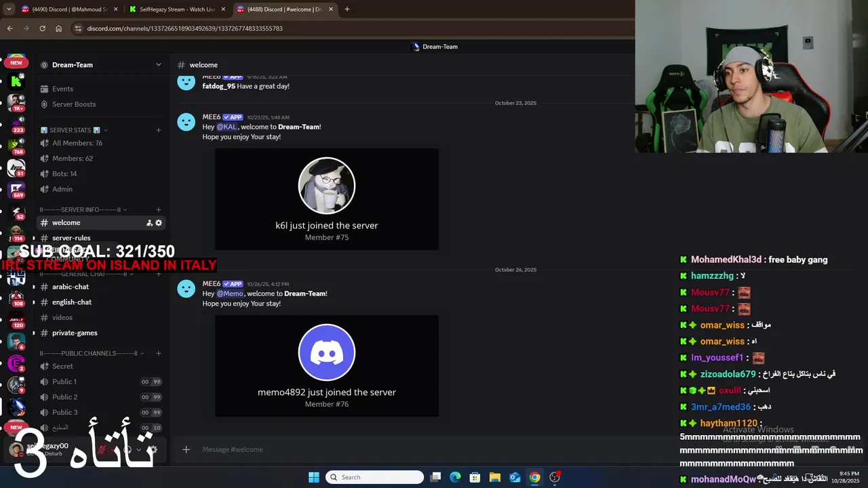Click plus attachment icon in message box
The image size is (868, 488).
pyautogui.click(x=186, y=449)
